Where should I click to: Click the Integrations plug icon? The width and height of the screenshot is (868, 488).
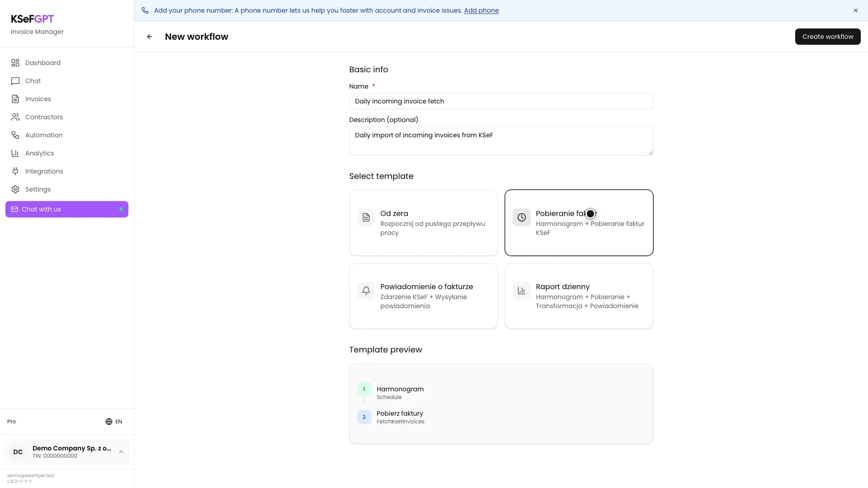pyautogui.click(x=15, y=171)
